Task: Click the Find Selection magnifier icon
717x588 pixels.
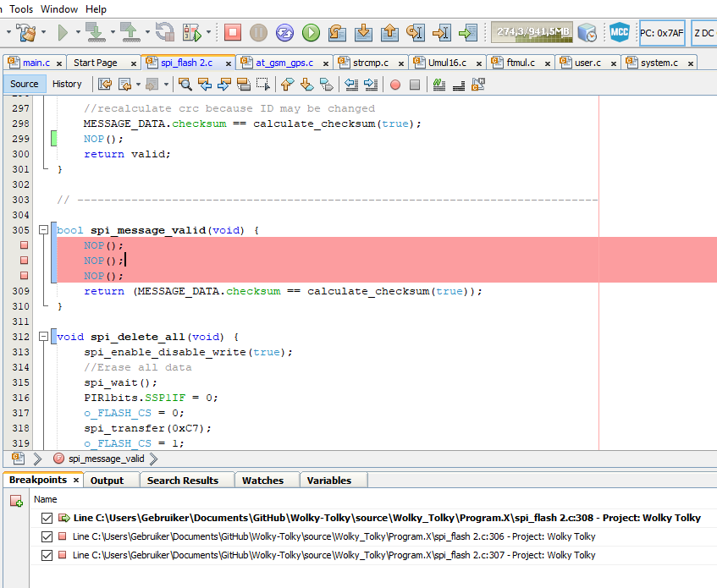Action: click(x=184, y=84)
